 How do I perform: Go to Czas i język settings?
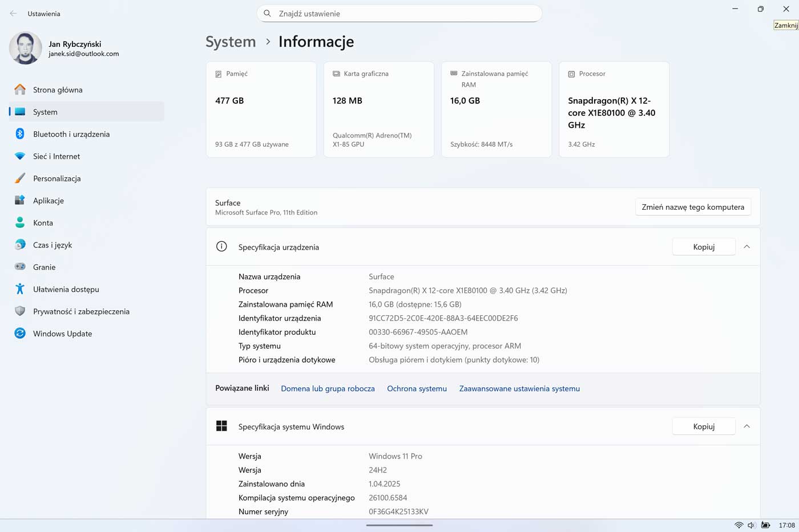[x=52, y=245]
